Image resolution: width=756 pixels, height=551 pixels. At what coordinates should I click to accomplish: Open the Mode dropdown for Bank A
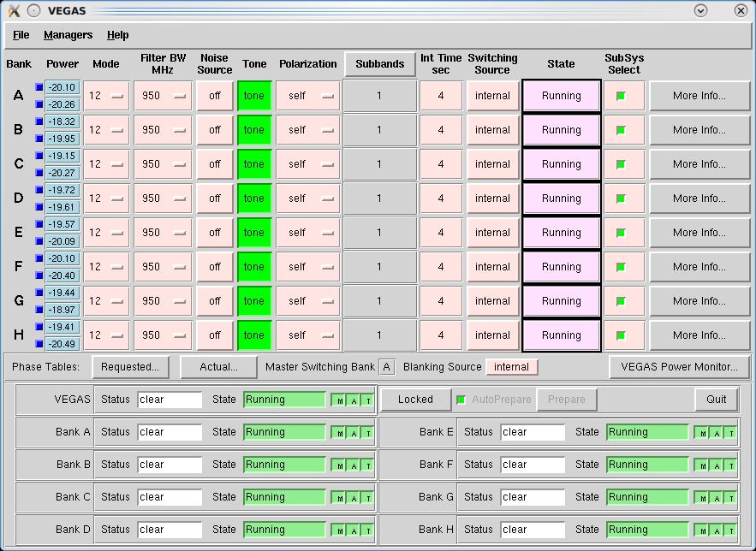106,96
